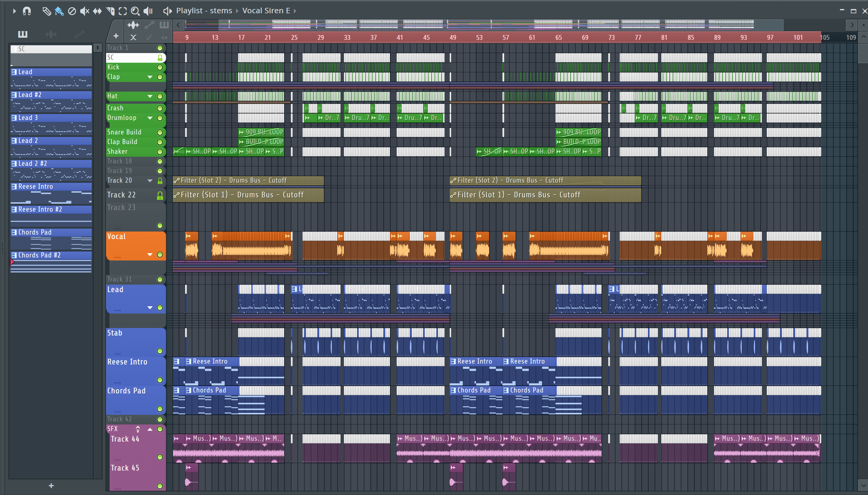Click the vertical scrollbar thumb
The height and width of the screenshot is (495, 868).
863,53
